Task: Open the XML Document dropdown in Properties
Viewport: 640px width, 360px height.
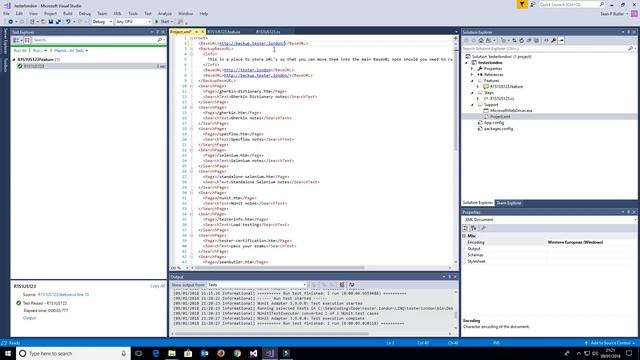Action: [550, 220]
